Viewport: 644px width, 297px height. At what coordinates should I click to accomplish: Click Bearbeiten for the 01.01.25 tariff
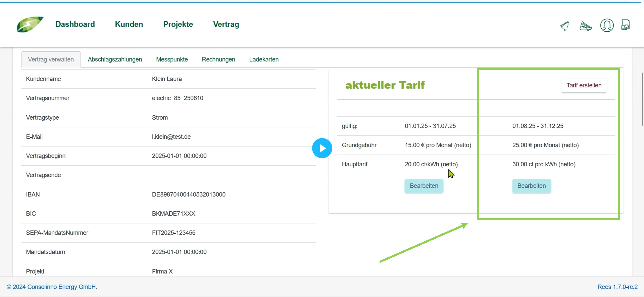pos(424,186)
